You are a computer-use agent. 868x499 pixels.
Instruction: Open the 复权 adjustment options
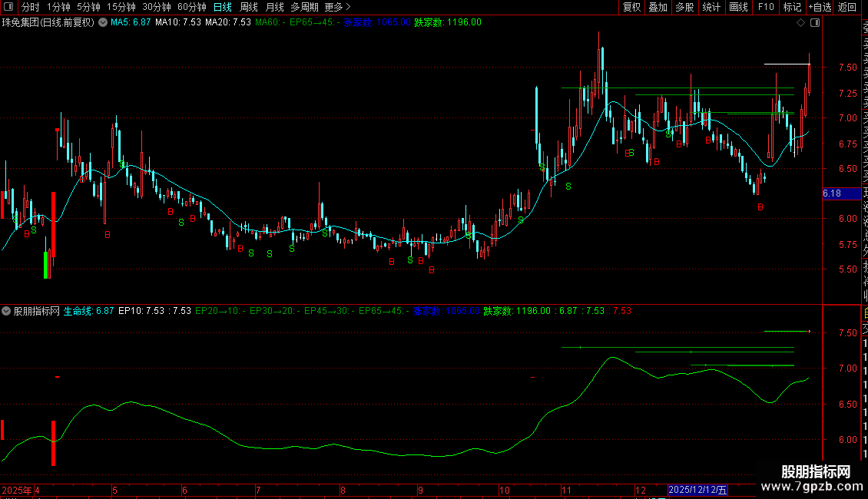click(x=631, y=7)
